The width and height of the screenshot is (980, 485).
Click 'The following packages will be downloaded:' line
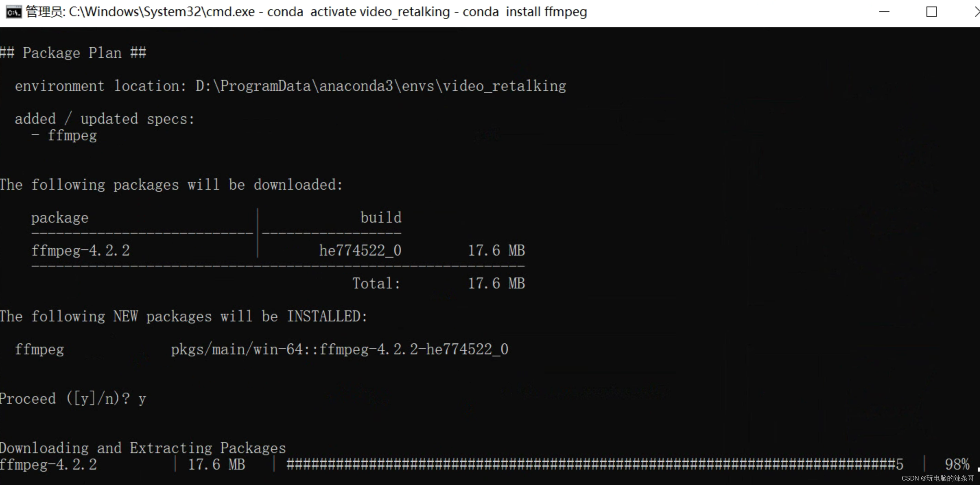(171, 185)
